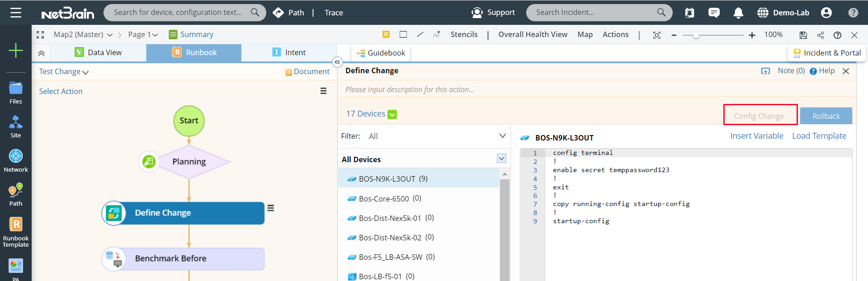Screen dimensions: 868x281
Task: Click the zoom slider handle
Action: (696, 35)
